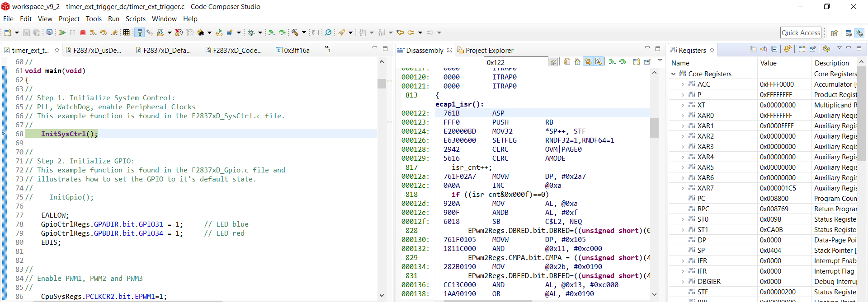
Task: Click Collapse All in Registers toolbar
Action: click(774, 49)
